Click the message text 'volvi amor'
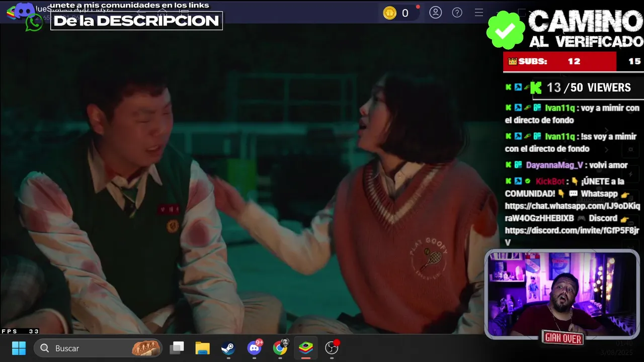Screen dimensions: 644x362 click(608, 165)
